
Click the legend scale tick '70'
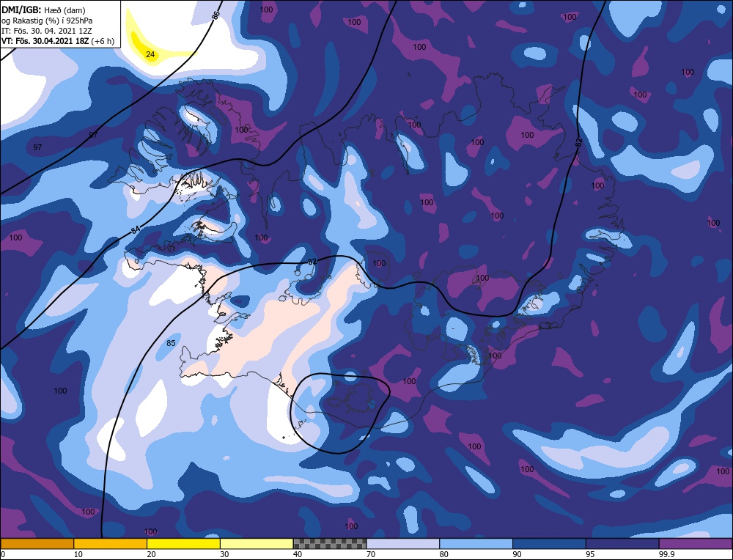click(x=371, y=554)
